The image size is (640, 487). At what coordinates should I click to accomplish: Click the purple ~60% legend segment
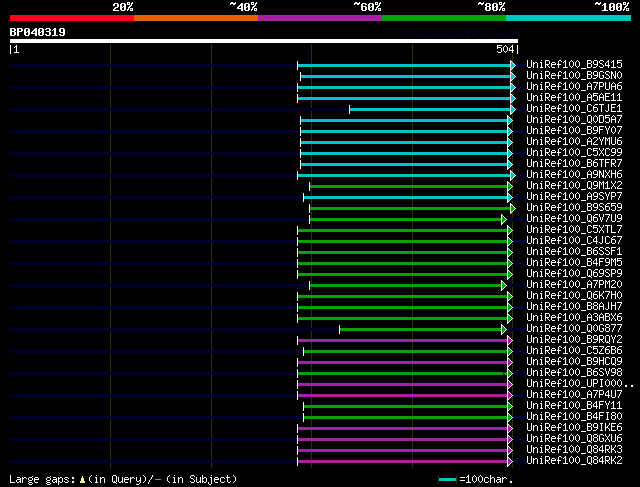point(320,18)
